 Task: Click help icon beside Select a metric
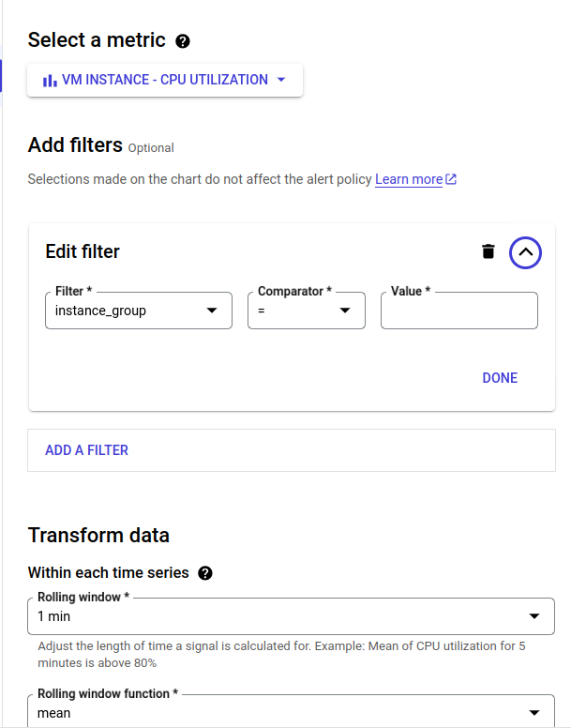tap(183, 41)
